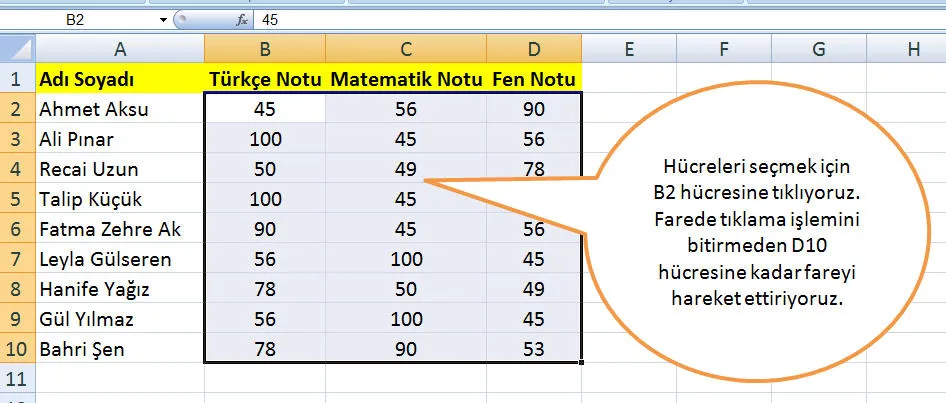The width and height of the screenshot is (946, 403).
Task: Click the 'Matematik Notu' header cell
Action: click(406, 79)
